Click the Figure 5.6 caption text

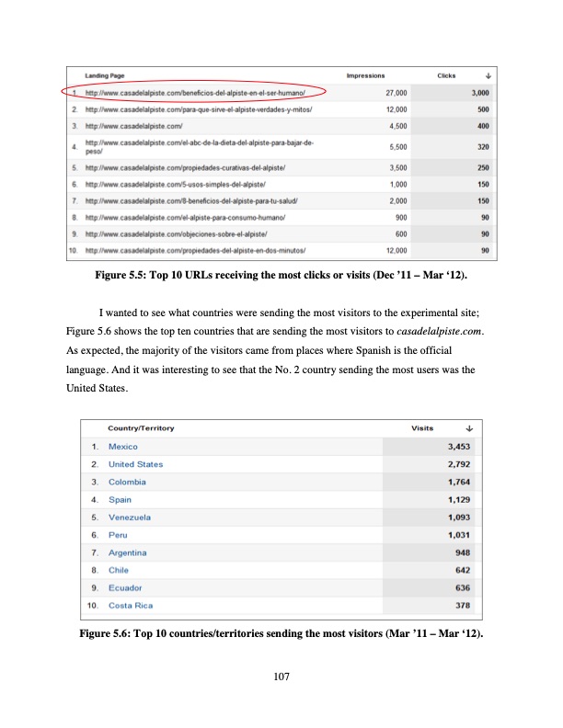(281, 634)
